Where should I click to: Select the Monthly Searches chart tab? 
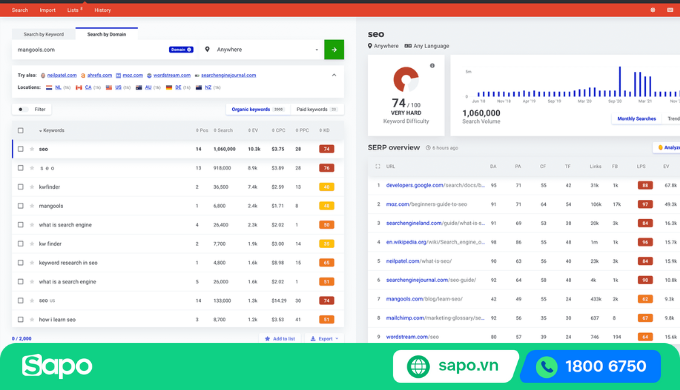[636, 118]
